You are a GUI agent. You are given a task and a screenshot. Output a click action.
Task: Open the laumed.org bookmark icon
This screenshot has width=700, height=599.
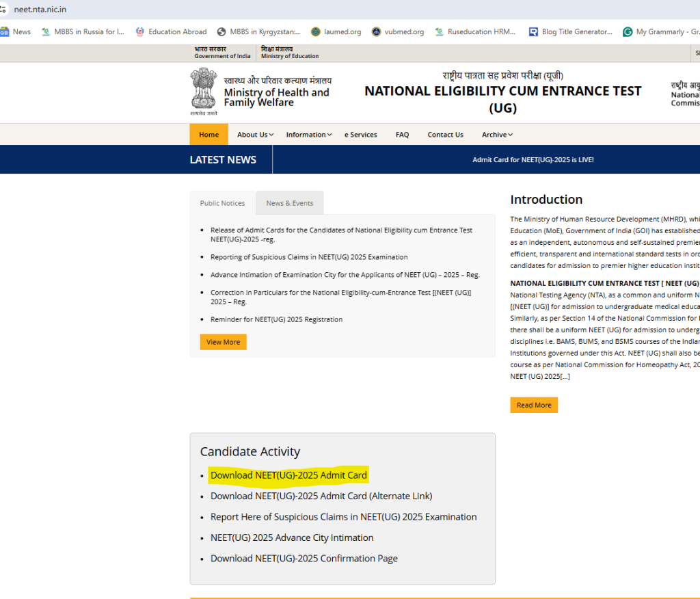(x=316, y=31)
